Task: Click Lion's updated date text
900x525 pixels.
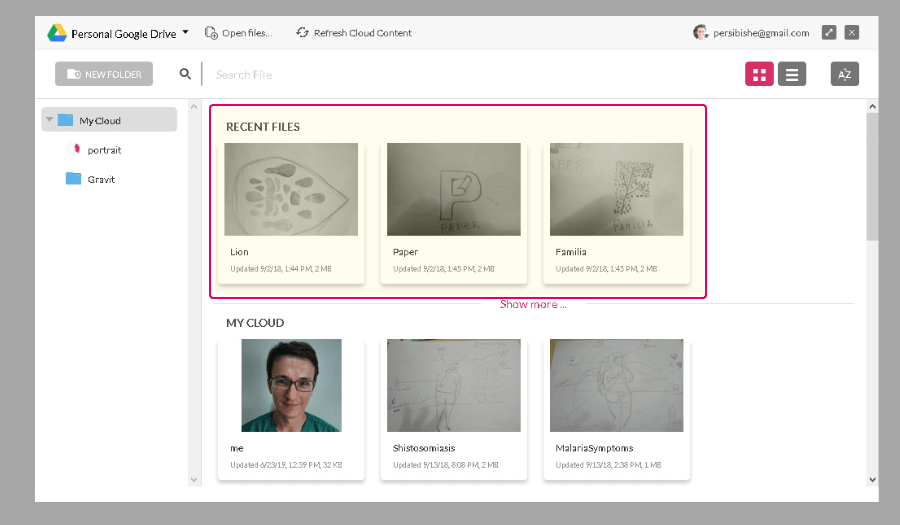Action: 281,269
